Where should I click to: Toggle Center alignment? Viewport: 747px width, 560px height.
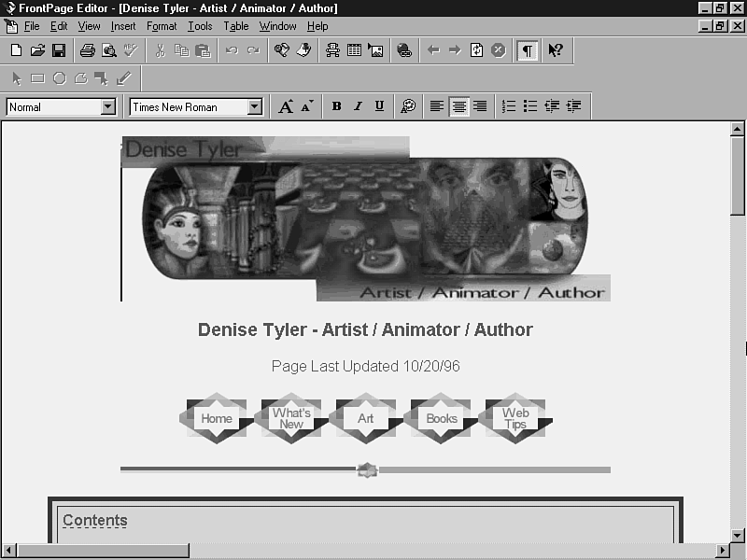click(x=458, y=106)
